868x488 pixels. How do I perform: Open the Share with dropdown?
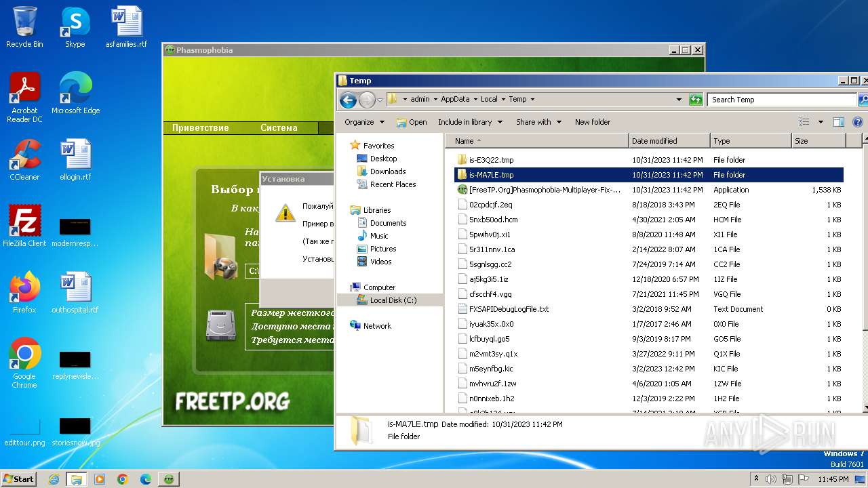pyautogui.click(x=538, y=122)
